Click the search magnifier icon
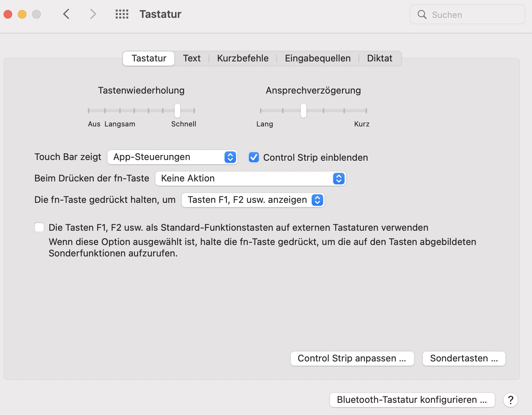The height and width of the screenshot is (415, 532). (x=422, y=15)
